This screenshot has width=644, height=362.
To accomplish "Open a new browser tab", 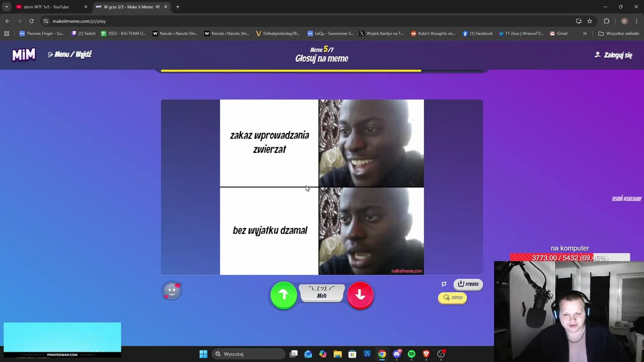I will pos(178,7).
